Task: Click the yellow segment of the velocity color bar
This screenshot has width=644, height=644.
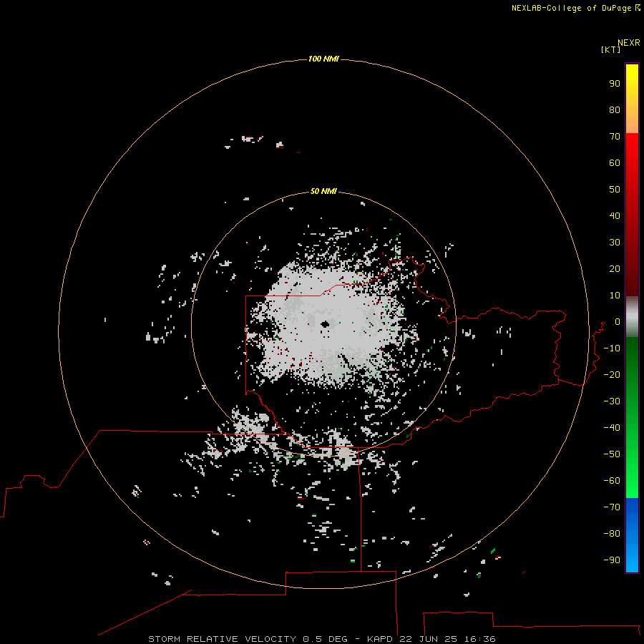Action: (632, 99)
